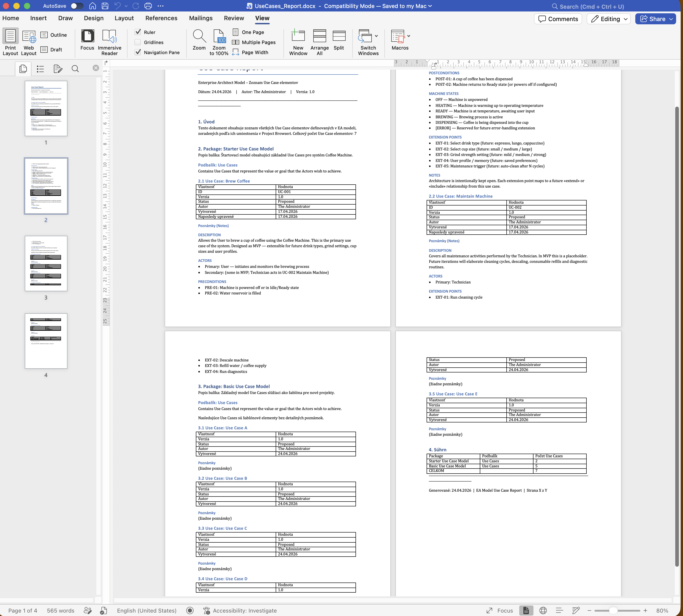Open the Comments button
This screenshot has height=616, width=683.
click(558, 19)
